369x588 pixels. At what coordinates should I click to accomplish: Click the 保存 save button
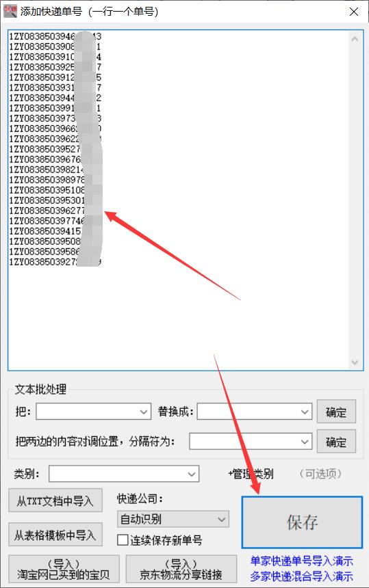tap(302, 522)
